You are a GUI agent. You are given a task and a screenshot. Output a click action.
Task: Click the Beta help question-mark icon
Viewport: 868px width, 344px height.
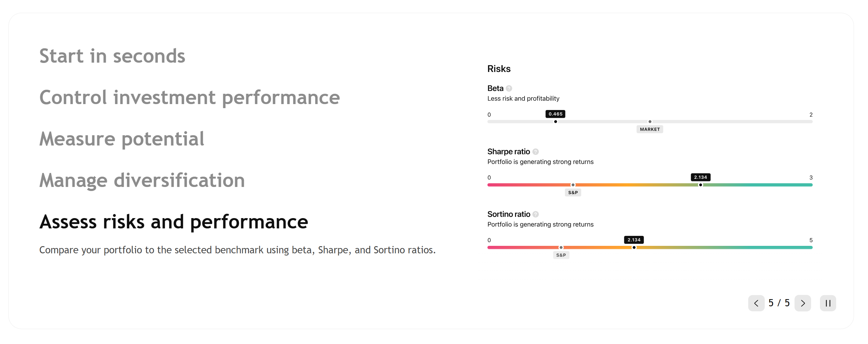point(509,88)
